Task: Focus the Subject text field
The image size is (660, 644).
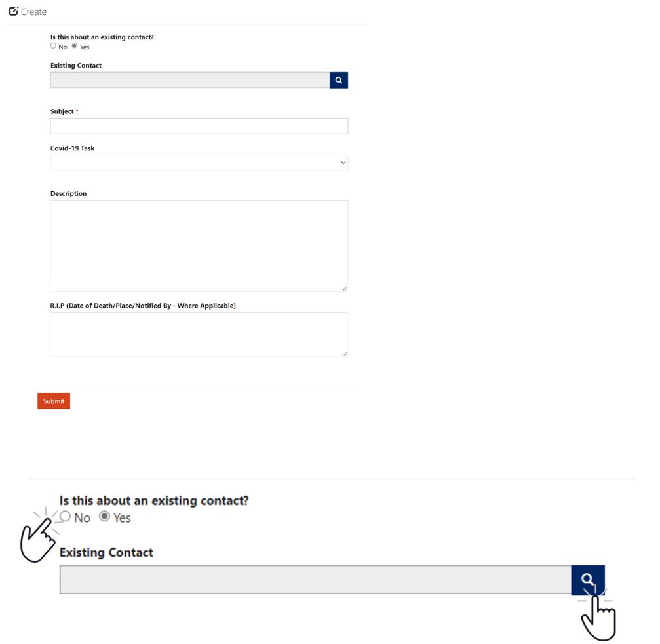Action: 199,126
